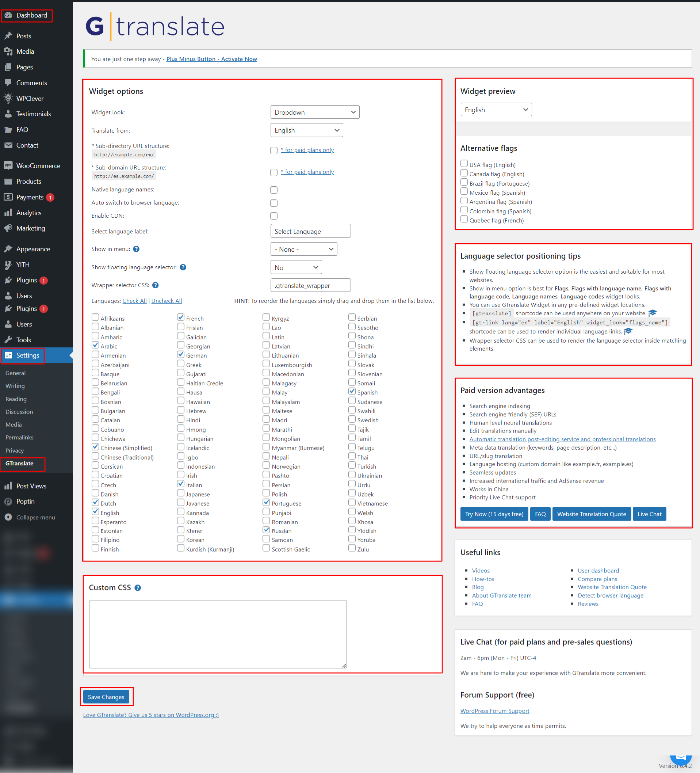Check the Japanese language checkbox
This screenshot has height=773, width=700.
(x=181, y=493)
